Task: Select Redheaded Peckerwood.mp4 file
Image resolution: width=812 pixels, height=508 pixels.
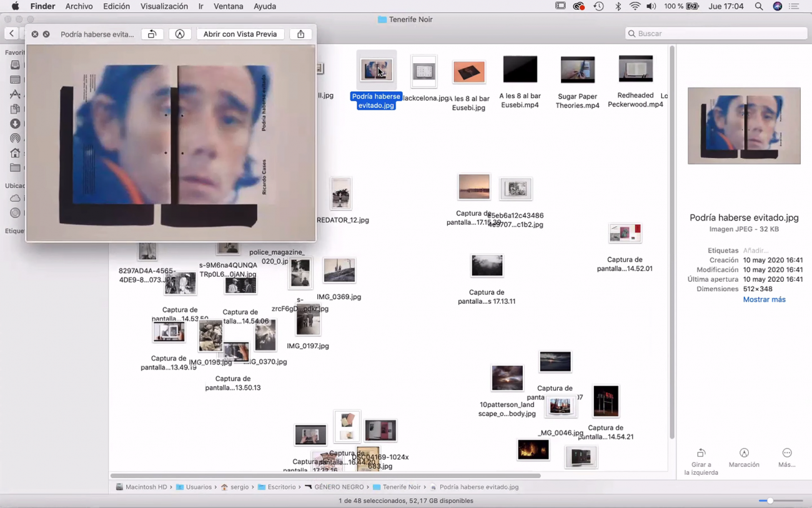Action: (x=636, y=69)
